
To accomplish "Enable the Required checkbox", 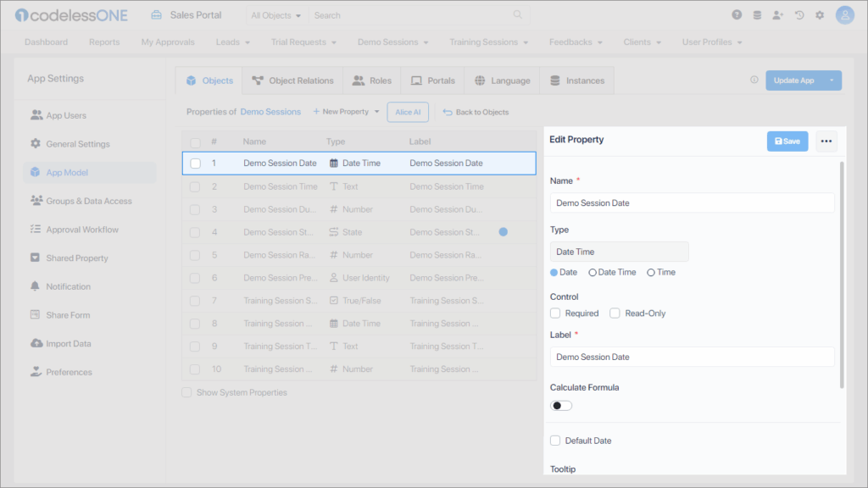I will click(555, 313).
